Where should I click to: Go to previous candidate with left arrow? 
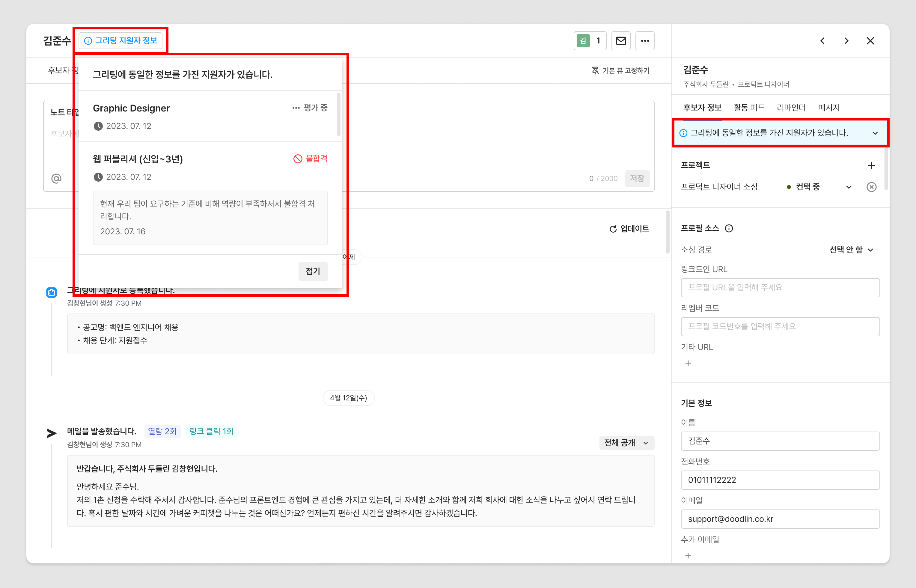[x=822, y=41]
